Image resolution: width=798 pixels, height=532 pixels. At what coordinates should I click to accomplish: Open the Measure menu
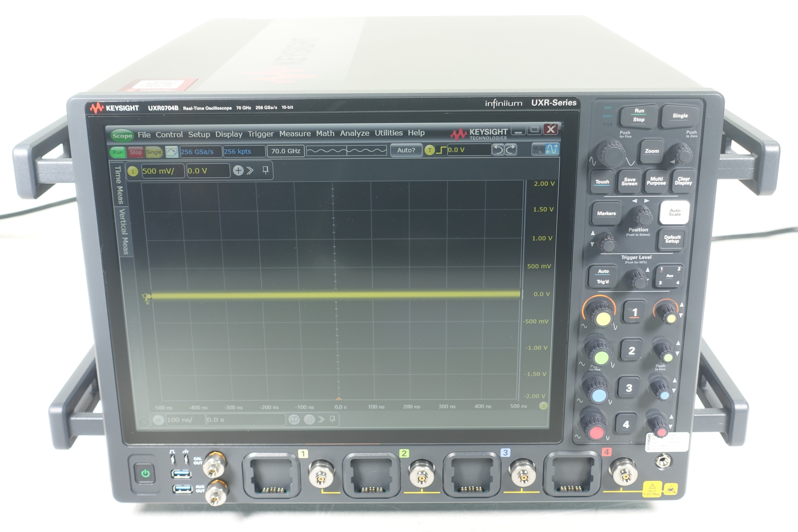pyautogui.click(x=295, y=134)
